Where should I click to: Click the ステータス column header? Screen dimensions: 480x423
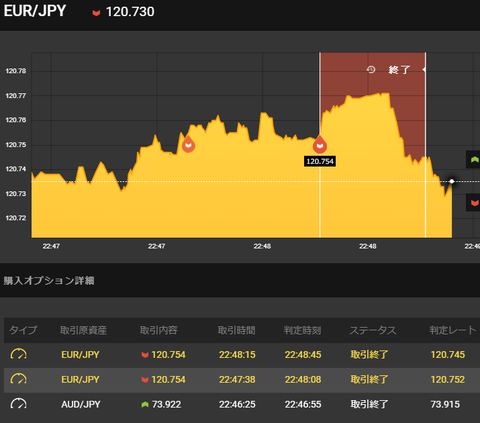pos(373,330)
